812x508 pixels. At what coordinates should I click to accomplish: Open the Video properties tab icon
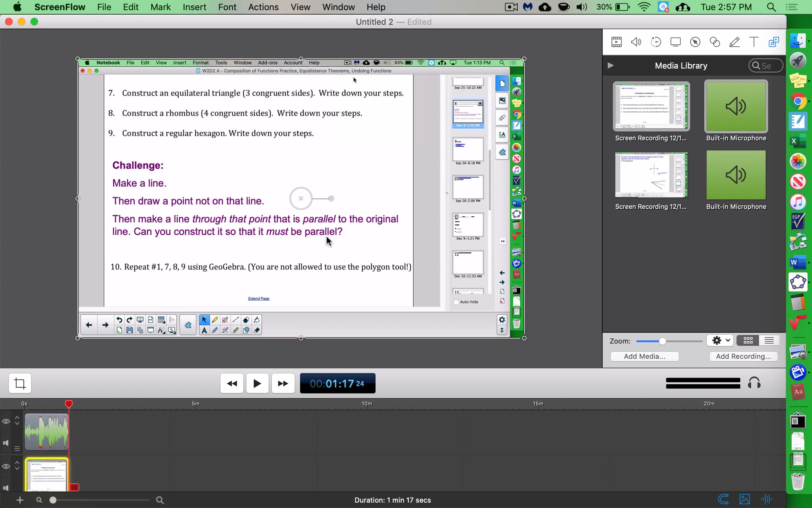[616, 42]
